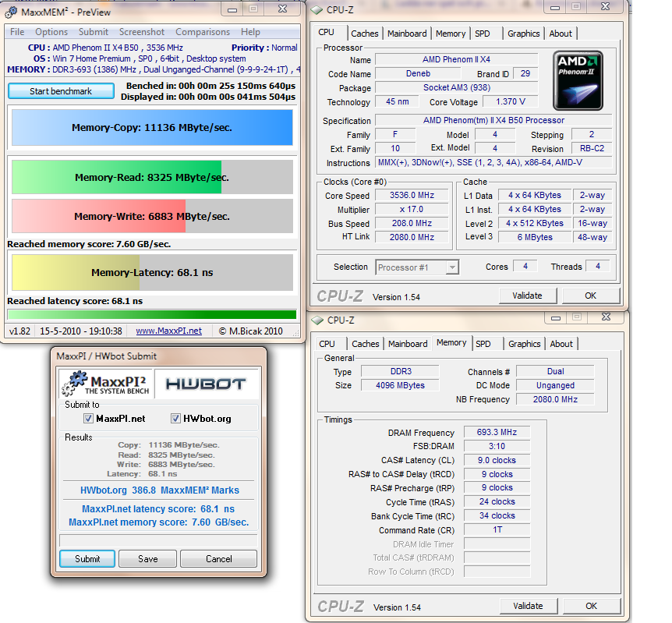Switch to Graphics tab in lower CPU-Z
Screen dimensions: 672x623
click(524, 344)
